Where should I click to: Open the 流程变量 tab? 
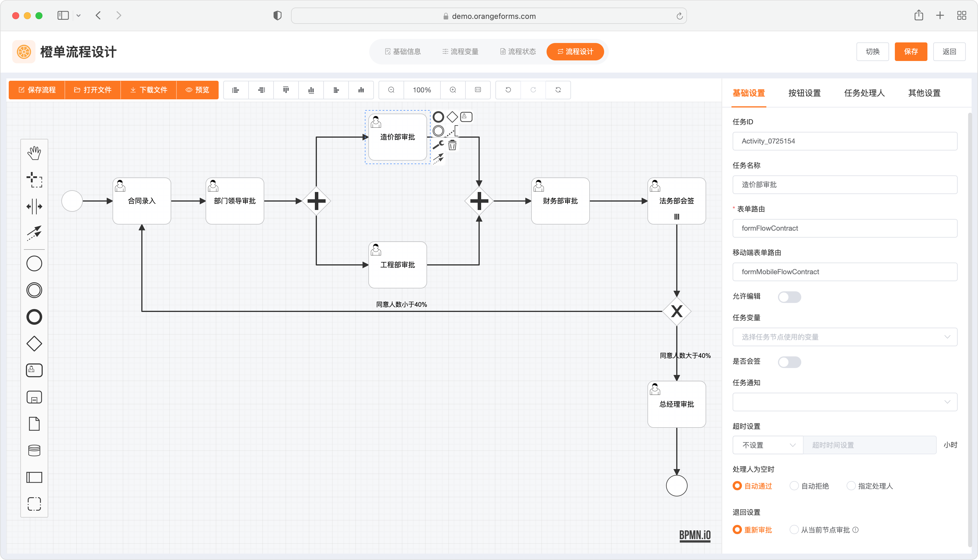[460, 51]
